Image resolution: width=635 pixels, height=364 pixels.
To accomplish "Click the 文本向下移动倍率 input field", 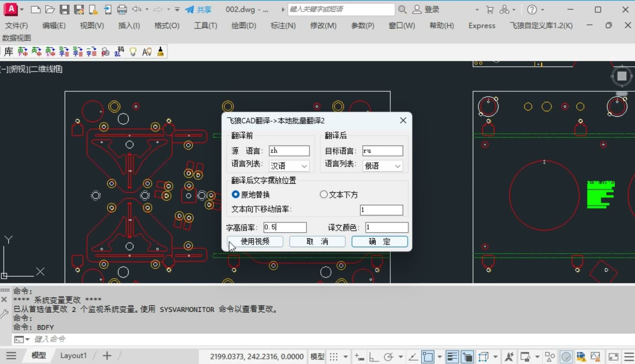I will click(382, 210).
